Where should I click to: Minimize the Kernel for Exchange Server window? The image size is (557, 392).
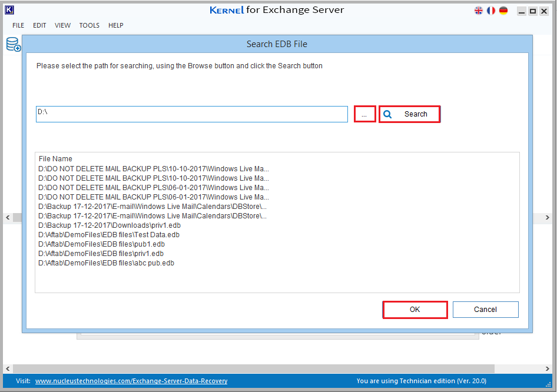[x=522, y=11]
